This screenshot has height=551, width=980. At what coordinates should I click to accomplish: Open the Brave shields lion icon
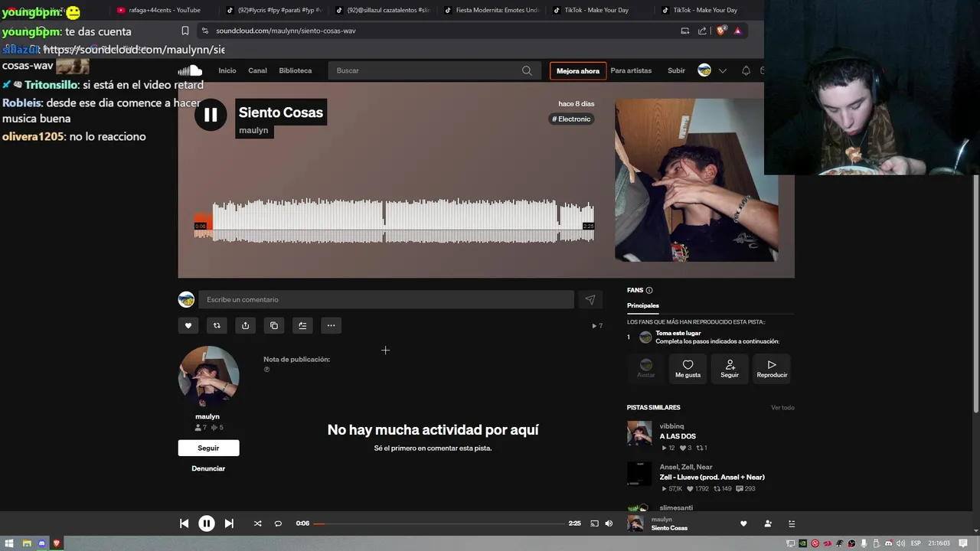(x=720, y=31)
